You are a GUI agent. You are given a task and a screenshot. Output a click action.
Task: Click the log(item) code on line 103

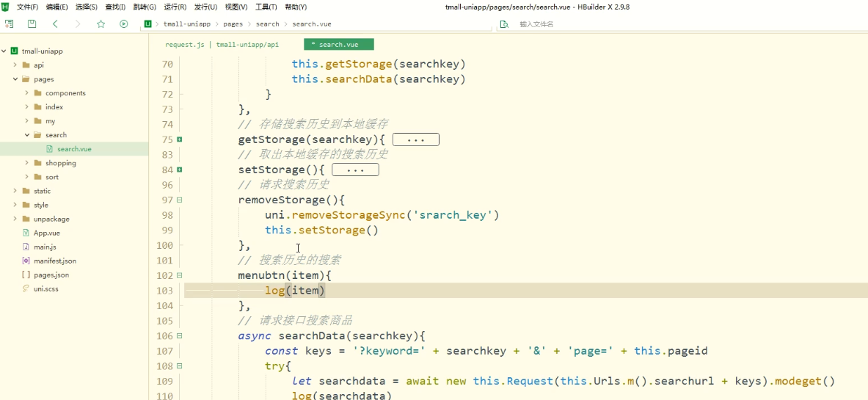pos(295,291)
